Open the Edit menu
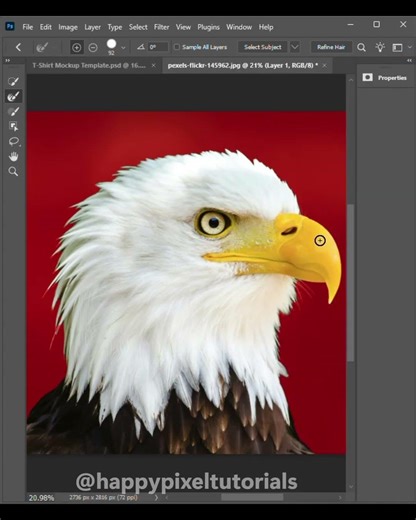Screen dimensions: 416x520 point(46,27)
